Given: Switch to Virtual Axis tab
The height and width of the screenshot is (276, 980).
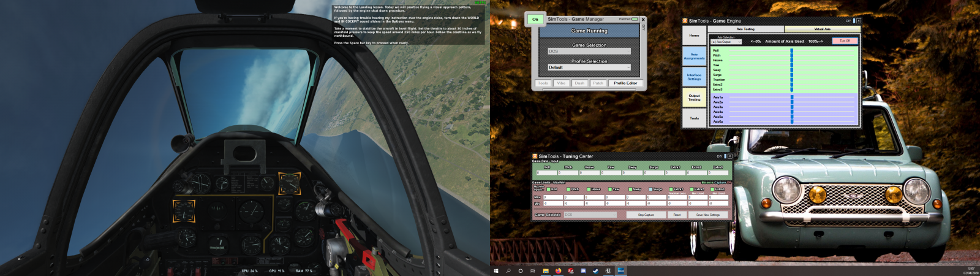Looking at the screenshot, I should pyautogui.click(x=823, y=29).
